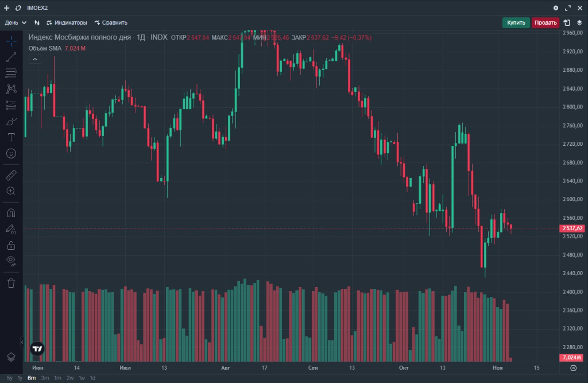
Task: Click current price label 2537,62 on price scale
Action: point(572,229)
